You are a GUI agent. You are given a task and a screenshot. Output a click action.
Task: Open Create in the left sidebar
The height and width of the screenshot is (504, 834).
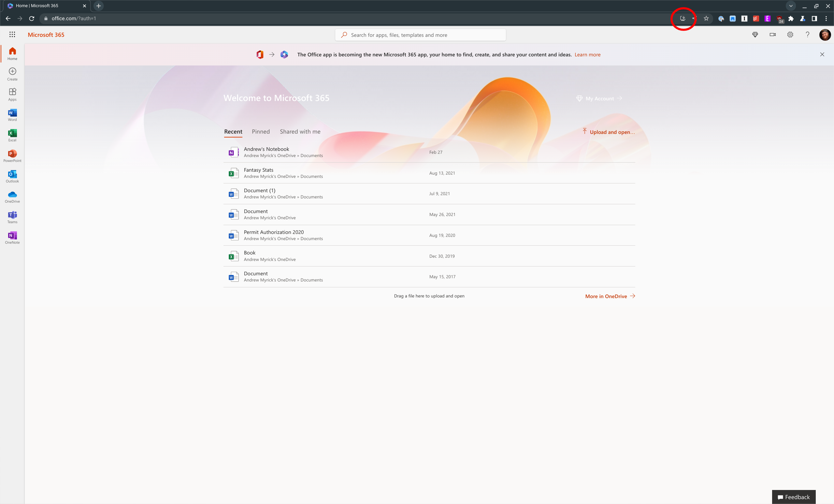pos(12,74)
